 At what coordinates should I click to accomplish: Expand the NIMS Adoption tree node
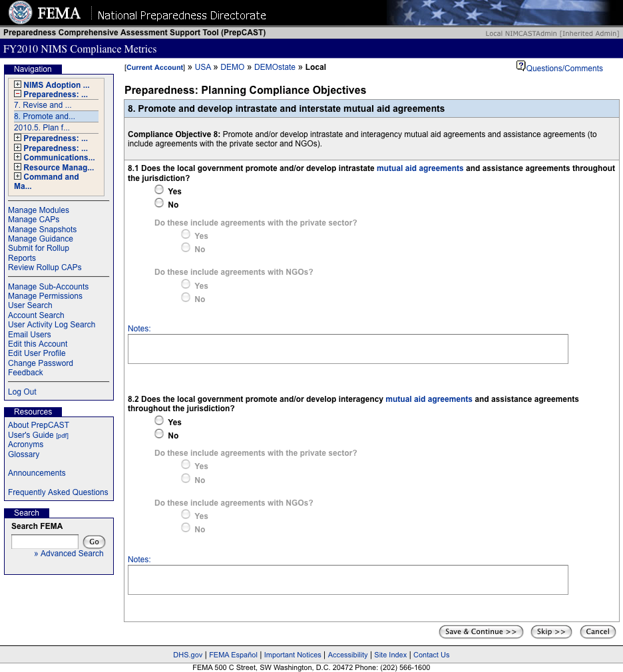pyautogui.click(x=17, y=84)
